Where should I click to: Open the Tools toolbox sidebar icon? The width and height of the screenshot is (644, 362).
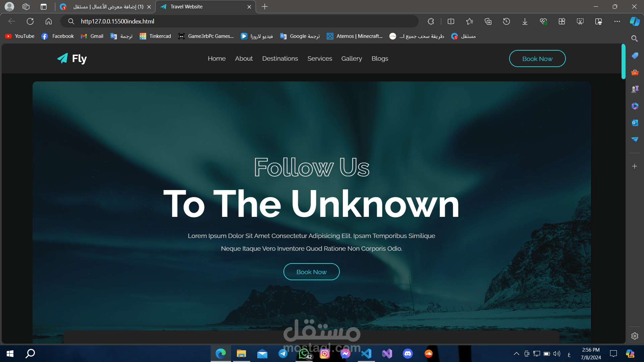click(x=635, y=72)
